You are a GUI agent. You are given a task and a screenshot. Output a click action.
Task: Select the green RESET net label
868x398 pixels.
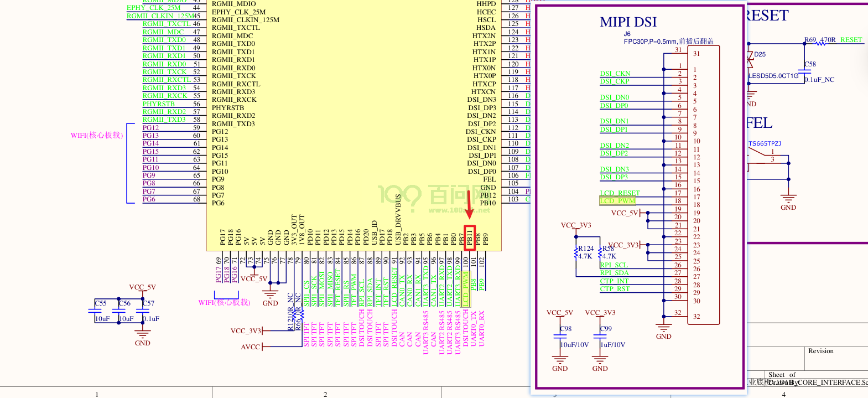(x=851, y=40)
